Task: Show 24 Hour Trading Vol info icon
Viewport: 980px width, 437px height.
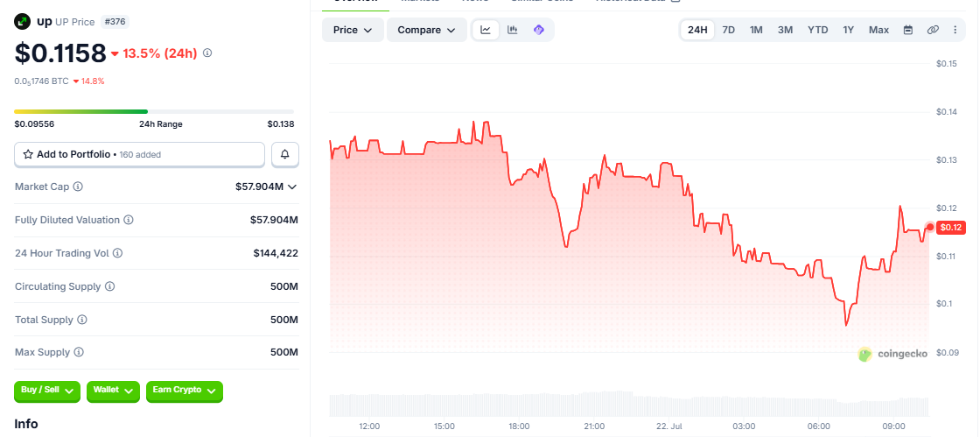Action: tap(117, 253)
